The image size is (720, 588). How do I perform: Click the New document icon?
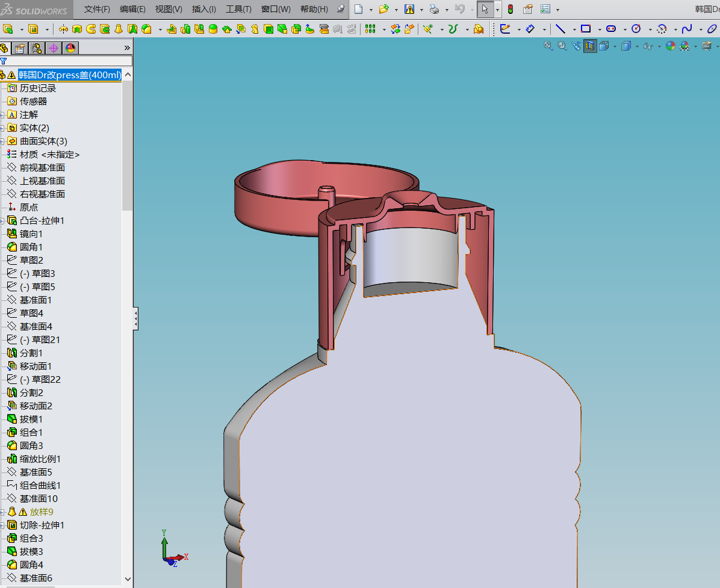(x=359, y=9)
